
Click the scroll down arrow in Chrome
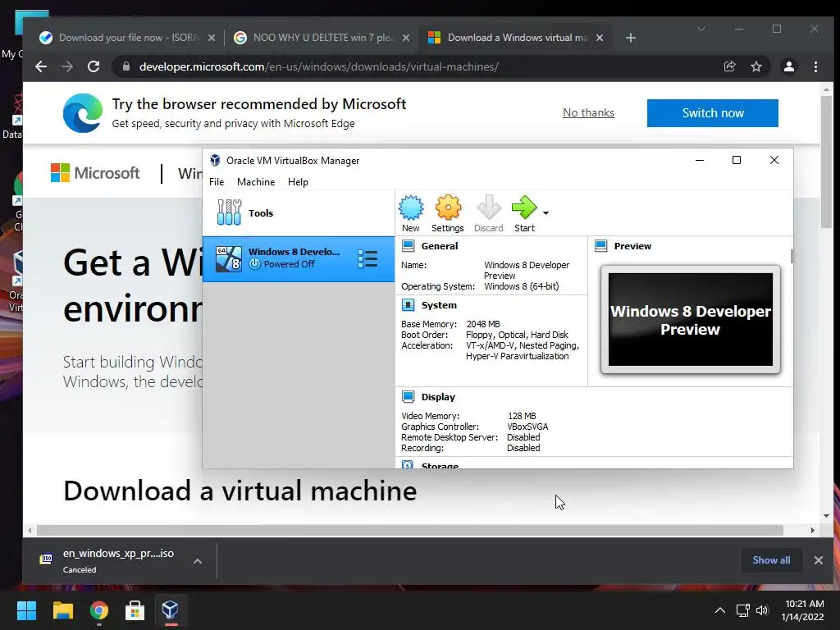point(827,516)
